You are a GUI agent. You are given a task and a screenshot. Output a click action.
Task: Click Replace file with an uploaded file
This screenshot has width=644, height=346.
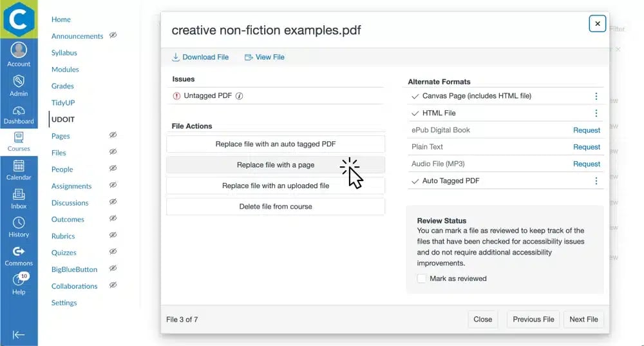pos(276,186)
